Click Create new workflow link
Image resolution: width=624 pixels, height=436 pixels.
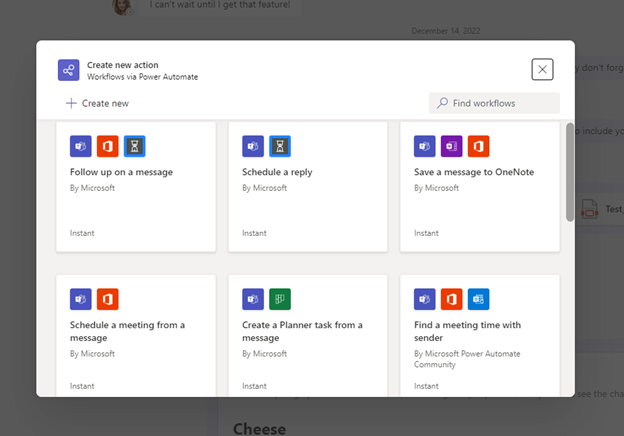click(x=98, y=103)
